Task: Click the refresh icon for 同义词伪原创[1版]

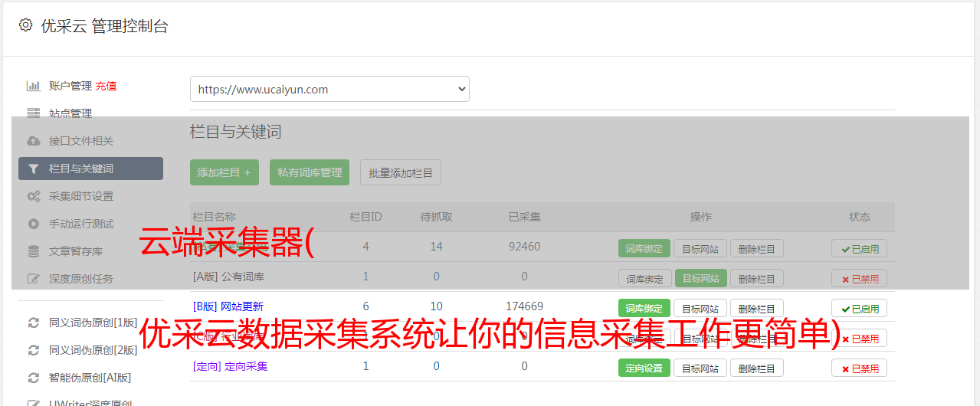Action: [x=34, y=323]
